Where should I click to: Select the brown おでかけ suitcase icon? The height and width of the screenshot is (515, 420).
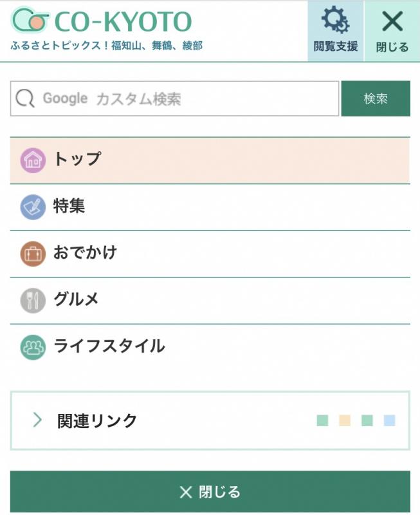pyautogui.click(x=33, y=254)
